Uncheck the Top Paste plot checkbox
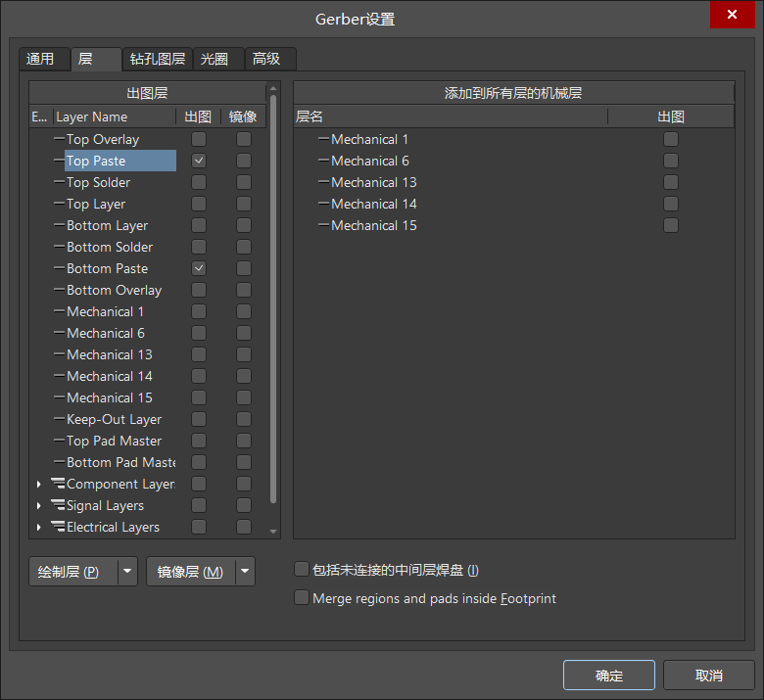The image size is (764, 700). (199, 161)
